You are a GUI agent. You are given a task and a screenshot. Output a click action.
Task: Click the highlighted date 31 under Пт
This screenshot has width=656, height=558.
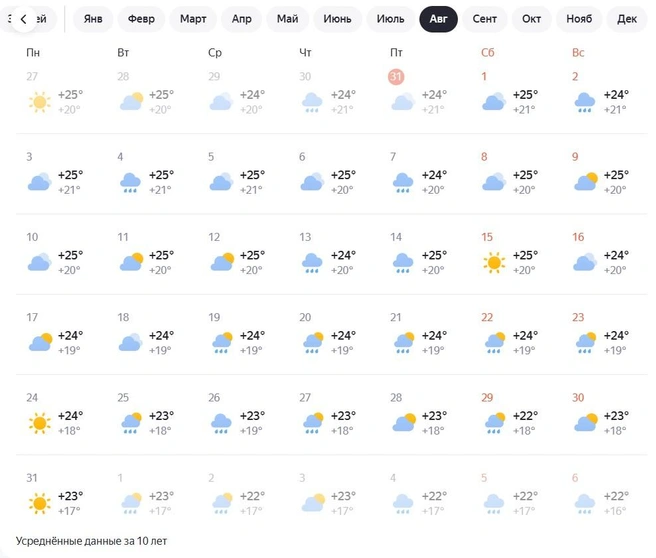[x=396, y=77]
